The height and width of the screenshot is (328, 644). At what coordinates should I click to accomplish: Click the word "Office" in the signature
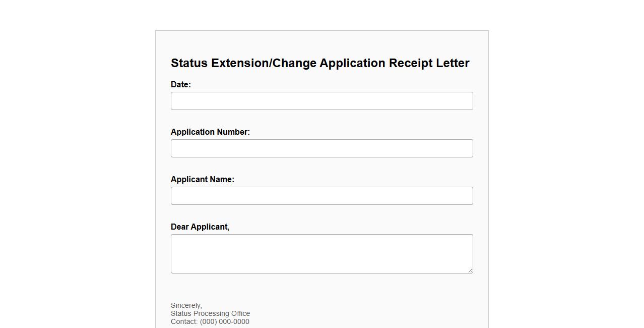coord(240,314)
